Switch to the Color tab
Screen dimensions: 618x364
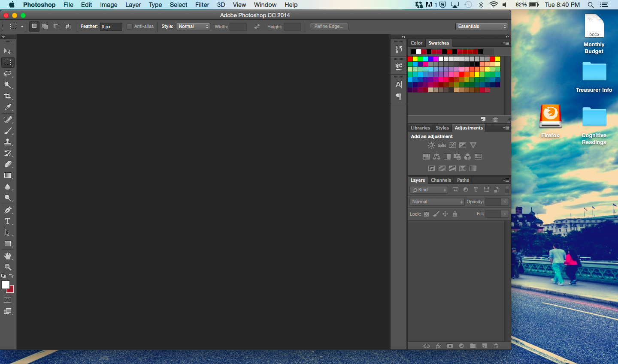[x=416, y=43]
